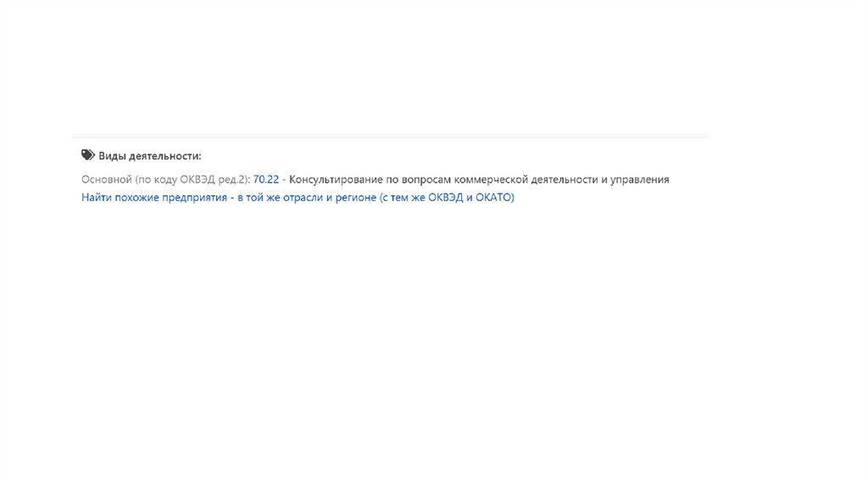Click the word похожие in the link
868x487 pixels.
136,197
